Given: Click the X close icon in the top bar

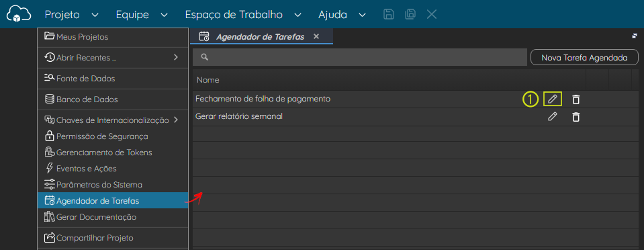Looking at the screenshot, I should 431,14.
